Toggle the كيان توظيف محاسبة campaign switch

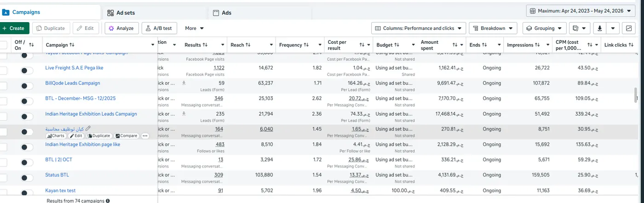(27, 132)
